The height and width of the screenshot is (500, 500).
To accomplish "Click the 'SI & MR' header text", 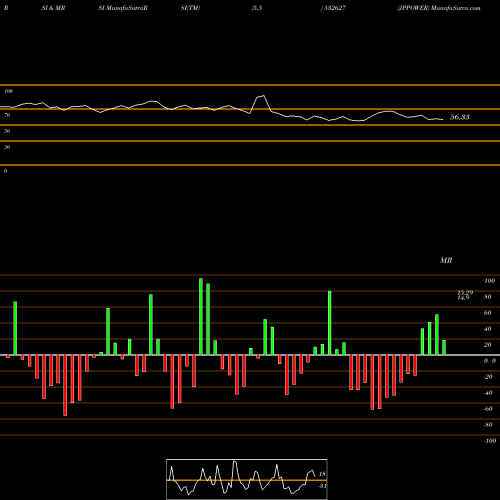I will click(53, 8).
